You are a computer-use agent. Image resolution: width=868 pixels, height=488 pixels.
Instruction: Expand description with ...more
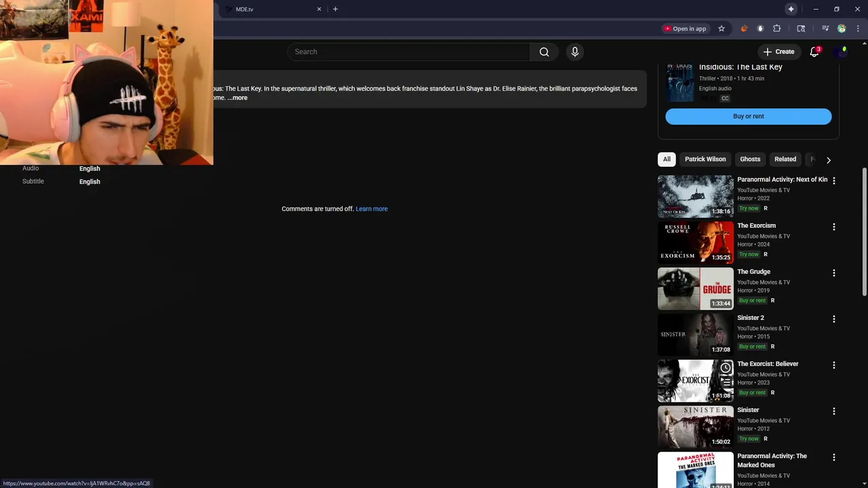click(x=237, y=98)
